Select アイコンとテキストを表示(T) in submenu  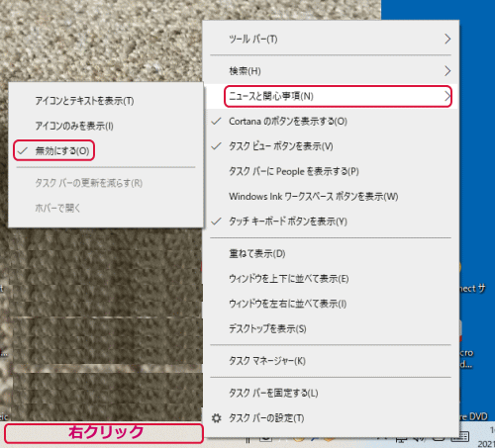pyautogui.click(x=105, y=101)
